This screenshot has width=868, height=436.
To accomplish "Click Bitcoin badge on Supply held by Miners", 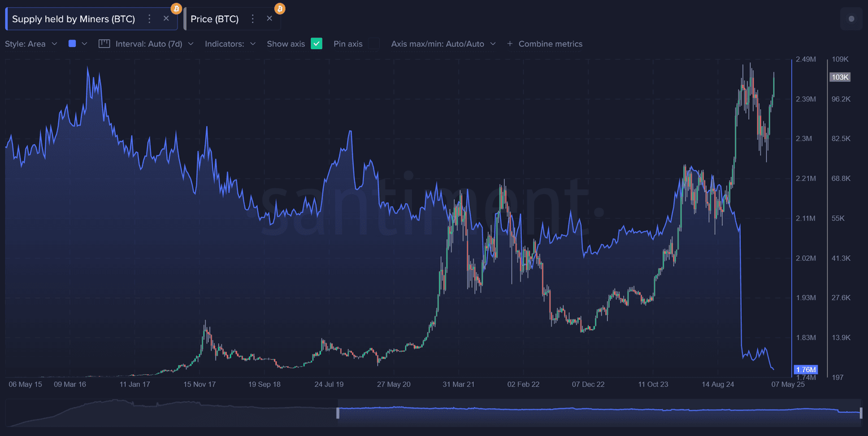I will point(176,9).
